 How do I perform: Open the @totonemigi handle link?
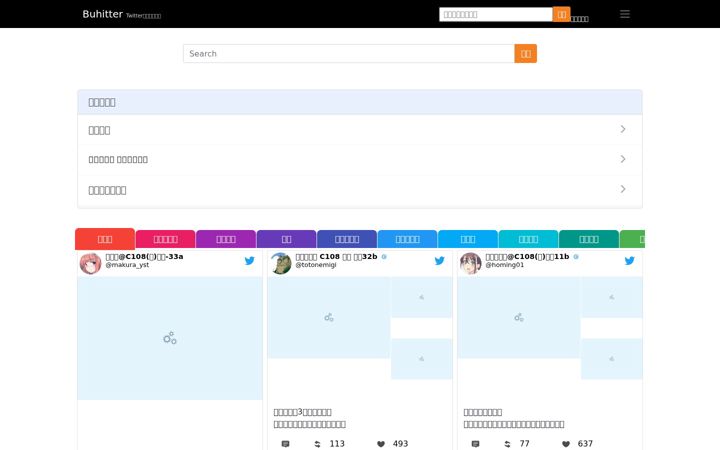pos(316,265)
